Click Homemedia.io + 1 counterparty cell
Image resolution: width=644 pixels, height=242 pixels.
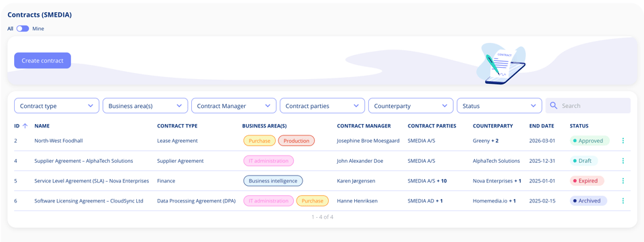pyautogui.click(x=494, y=201)
